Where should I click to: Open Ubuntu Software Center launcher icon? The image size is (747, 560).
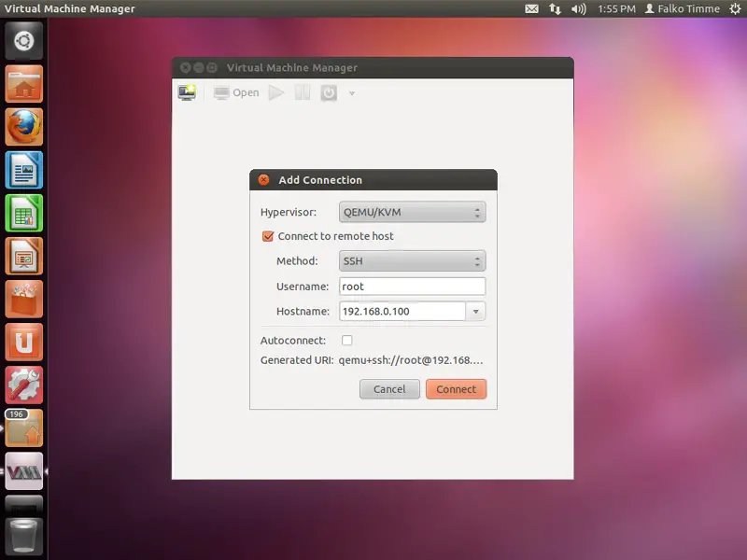[x=24, y=299]
